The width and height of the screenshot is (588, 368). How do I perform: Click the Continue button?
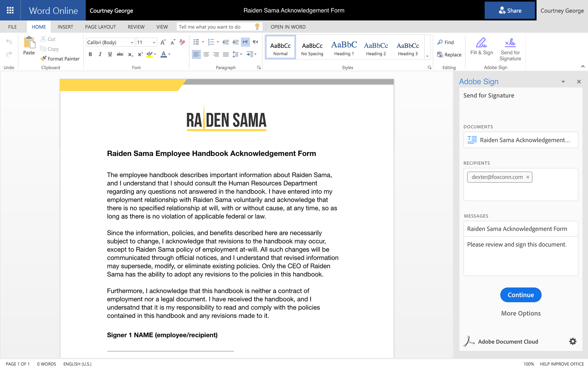pos(521,295)
